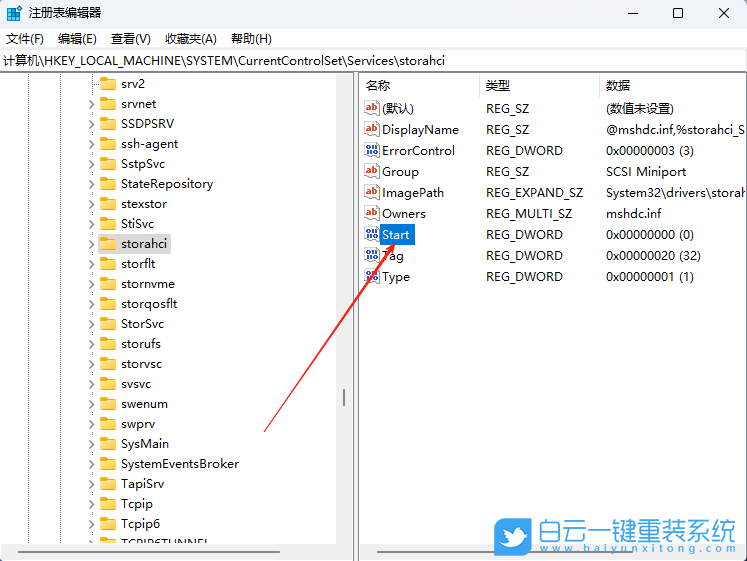Viewport: 747px width, 561px height.
Task: Click the DWORD icon next to Tag
Action: pyautogui.click(x=372, y=255)
